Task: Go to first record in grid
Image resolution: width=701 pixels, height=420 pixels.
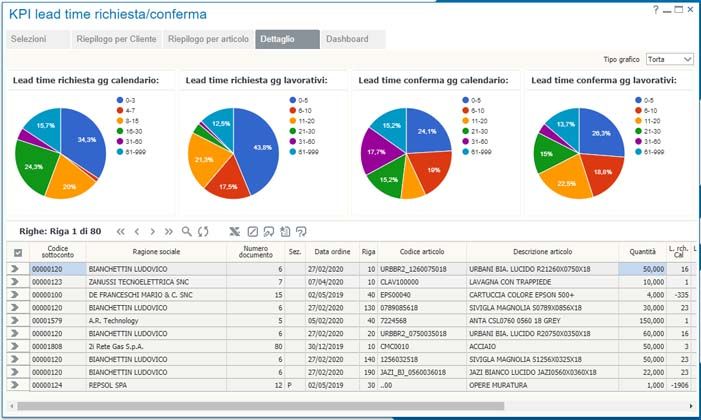Action: pyautogui.click(x=121, y=231)
